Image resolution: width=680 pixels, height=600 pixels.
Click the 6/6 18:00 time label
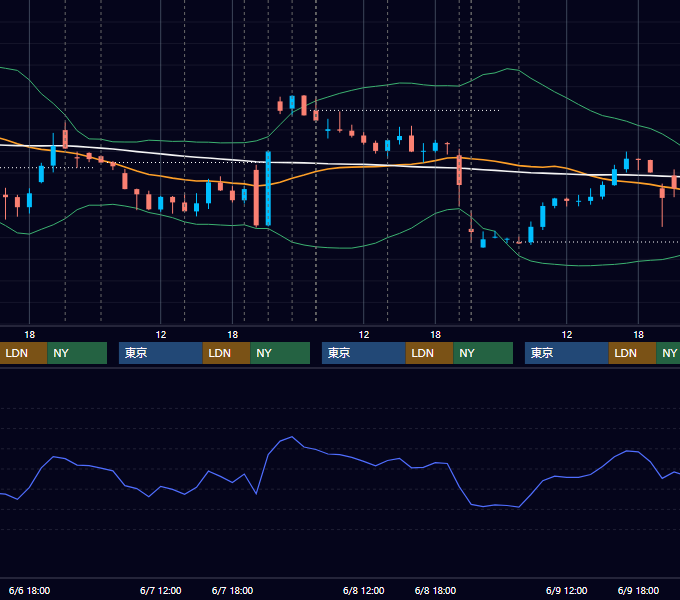(x=29, y=590)
